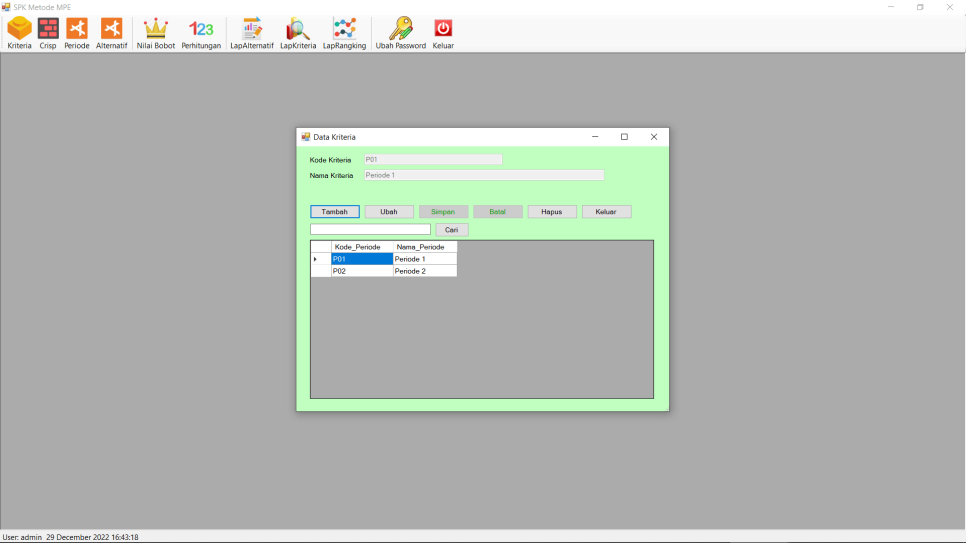Click the Keluar button in Data Kriteria

606,211
